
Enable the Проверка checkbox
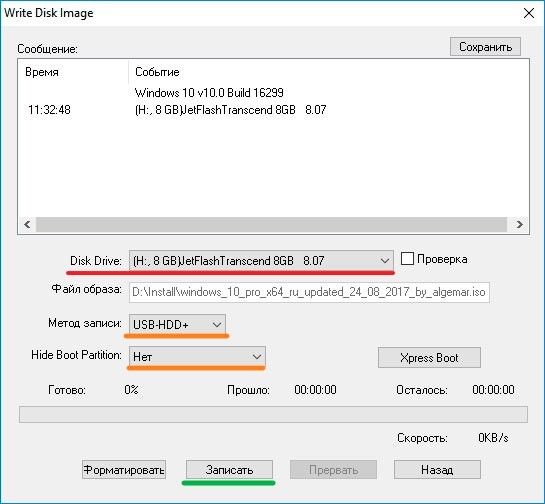coord(407,259)
